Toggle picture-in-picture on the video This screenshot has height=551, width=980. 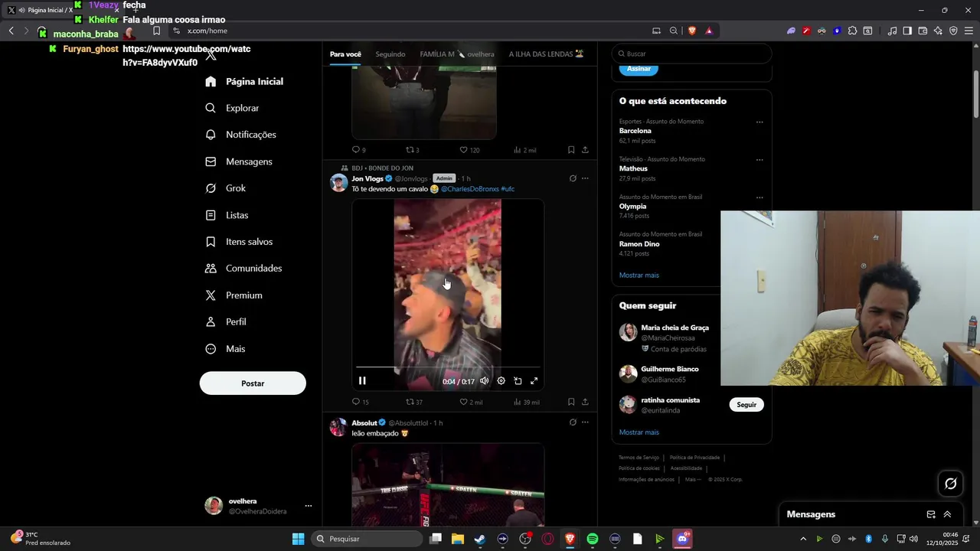click(518, 381)
